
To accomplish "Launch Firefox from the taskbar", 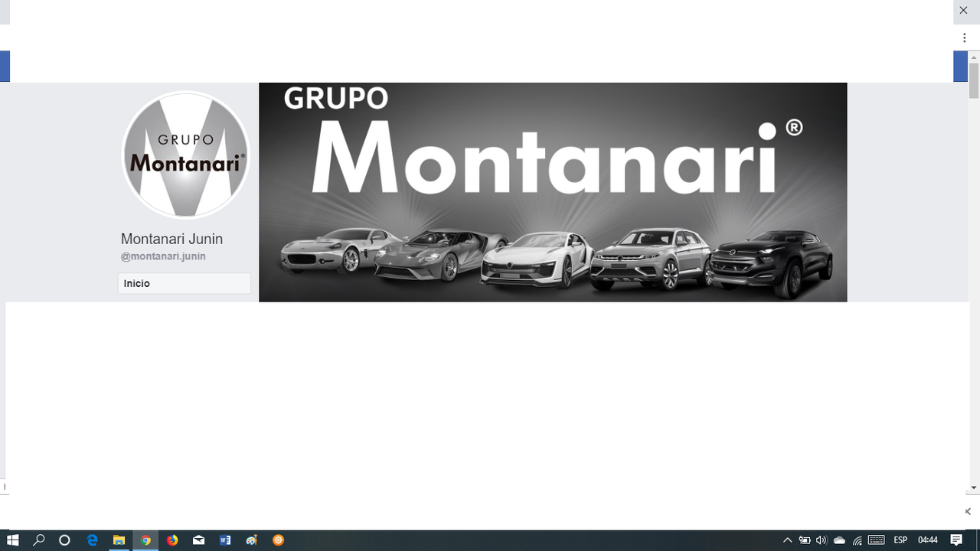I will coord(172,540).
